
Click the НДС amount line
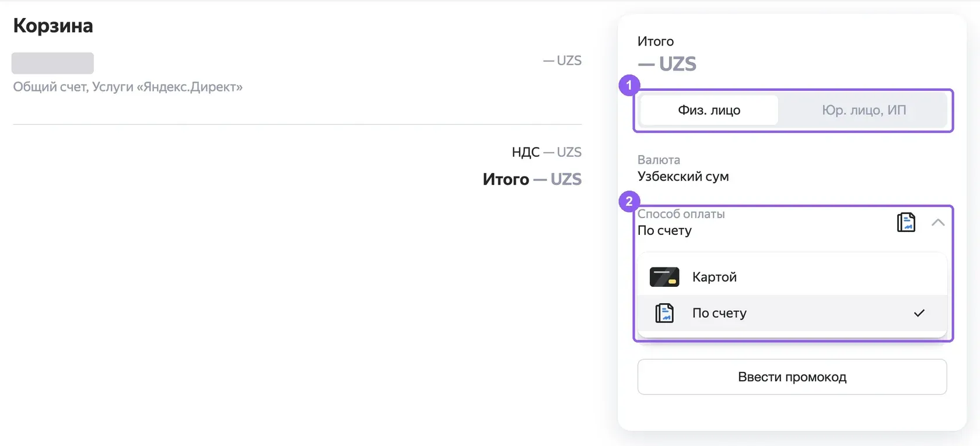(547, 152)
